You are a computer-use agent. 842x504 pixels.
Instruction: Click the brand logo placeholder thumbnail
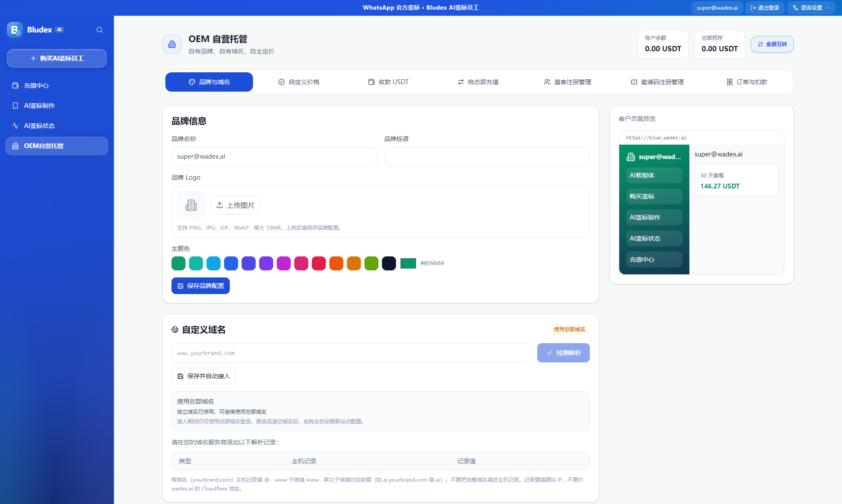coord(191,205)
